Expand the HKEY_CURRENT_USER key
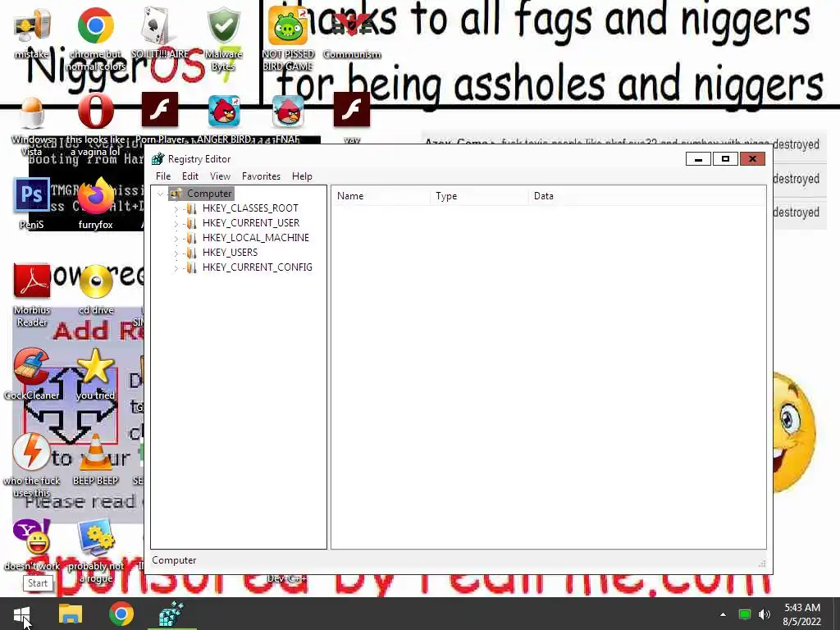The height and width of the screenshot is (630, 840). coord(176,223)
